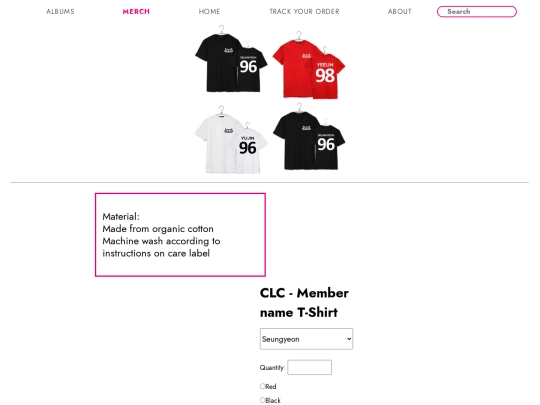View the red Yeeun 98 shirt image
The width and height of the screenshot is (540, 405).
(309, 65)
